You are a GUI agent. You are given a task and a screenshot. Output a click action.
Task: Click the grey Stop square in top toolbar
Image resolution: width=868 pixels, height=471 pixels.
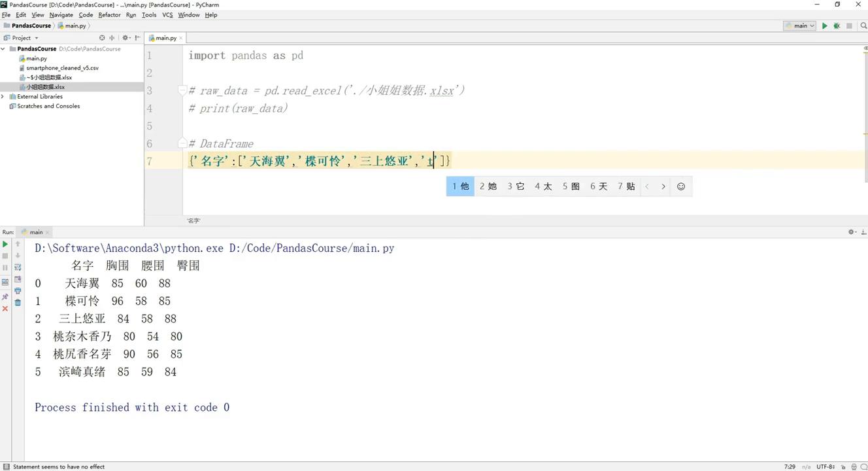849,26
